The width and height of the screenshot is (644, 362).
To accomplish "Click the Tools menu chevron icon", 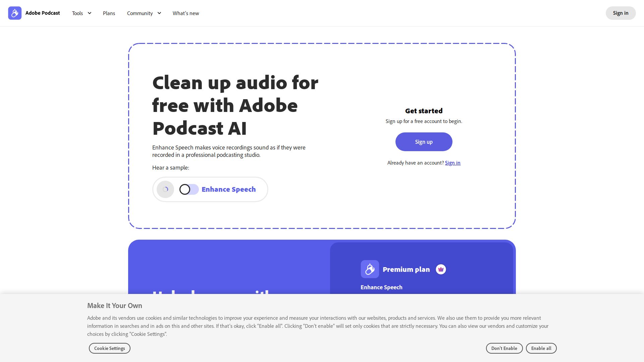I will 89,13.
